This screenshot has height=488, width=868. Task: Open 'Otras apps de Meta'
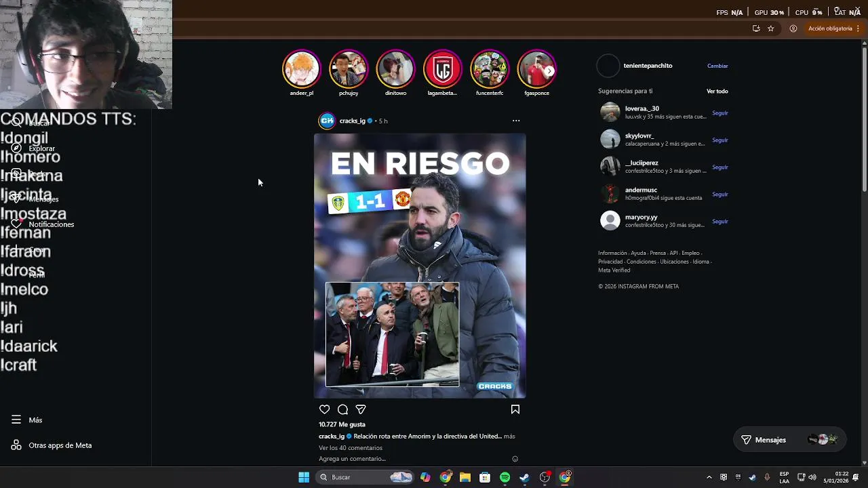(x=52, y=445)
